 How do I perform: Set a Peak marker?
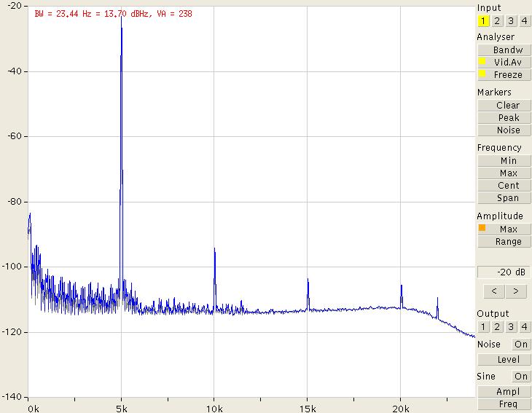pyautogui.click(x=504, y=118)
